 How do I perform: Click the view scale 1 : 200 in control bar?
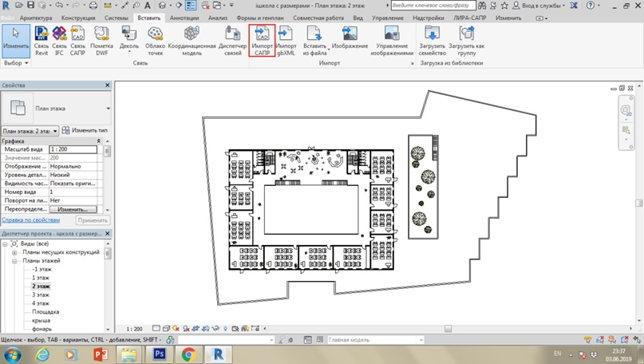pyautogui.click(x=134, y=329)
